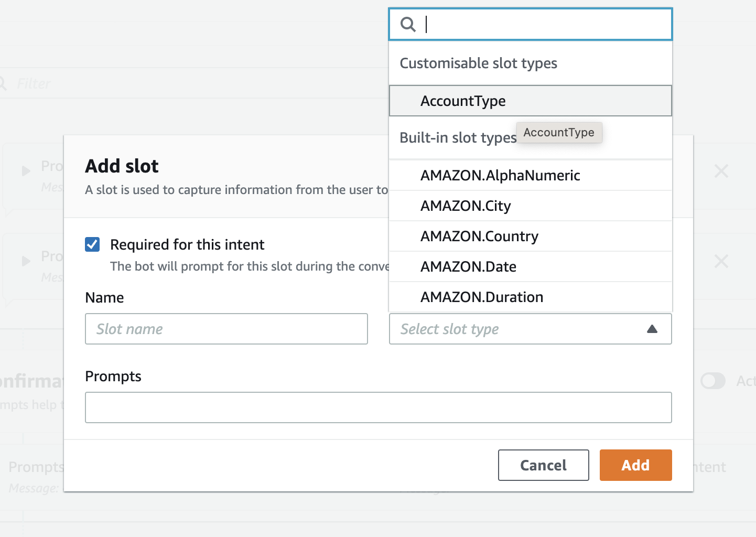This screenshot has height=537, width=756.
Task: Expand the second prompt triangle
Action: click(x=26, y=261)
